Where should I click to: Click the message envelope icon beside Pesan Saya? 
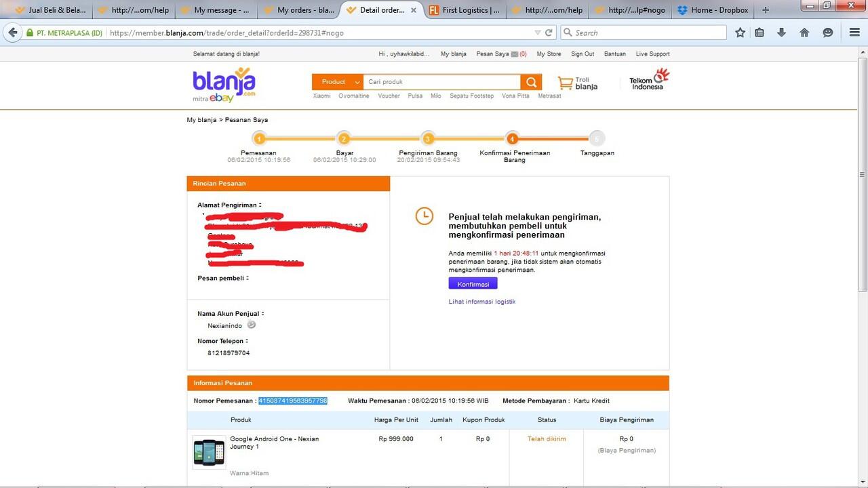(515, 54)
